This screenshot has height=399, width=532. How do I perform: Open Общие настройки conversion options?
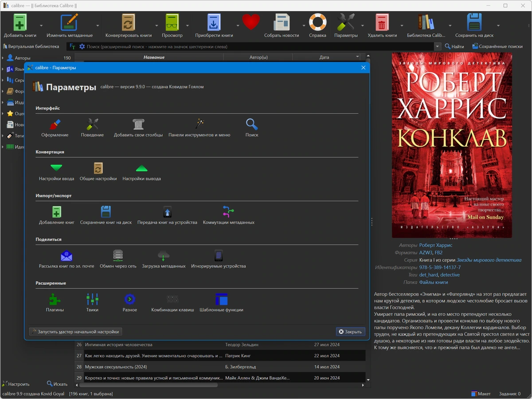point(98,172)
